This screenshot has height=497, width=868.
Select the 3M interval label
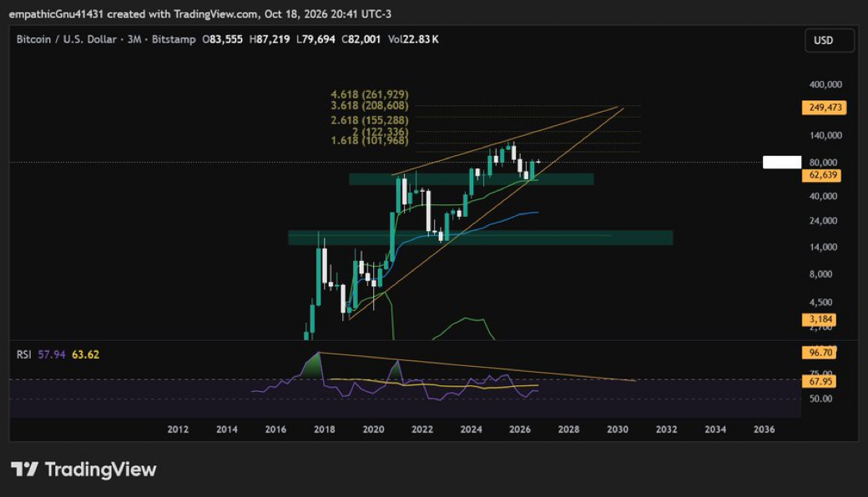(x=134, y=39)
